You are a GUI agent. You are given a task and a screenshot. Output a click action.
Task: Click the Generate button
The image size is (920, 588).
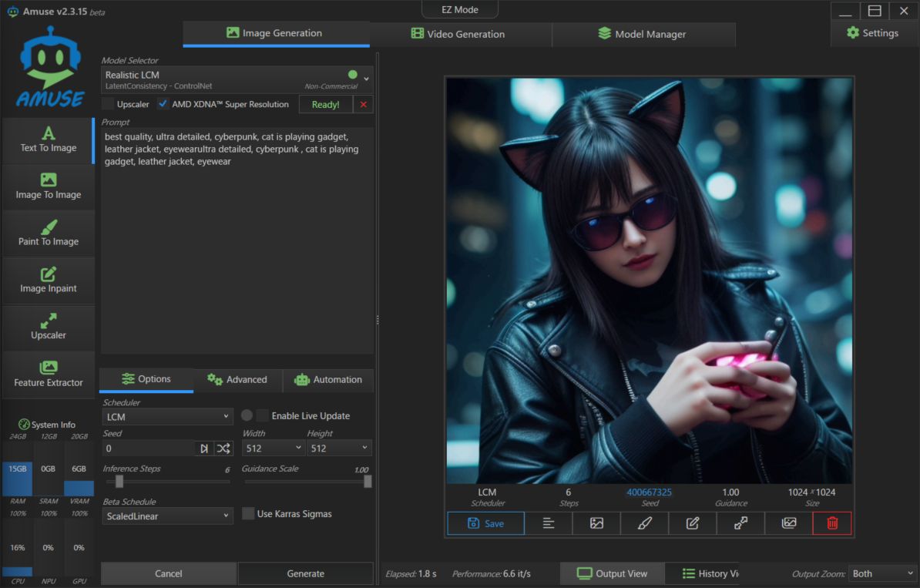tap(305, 573)
